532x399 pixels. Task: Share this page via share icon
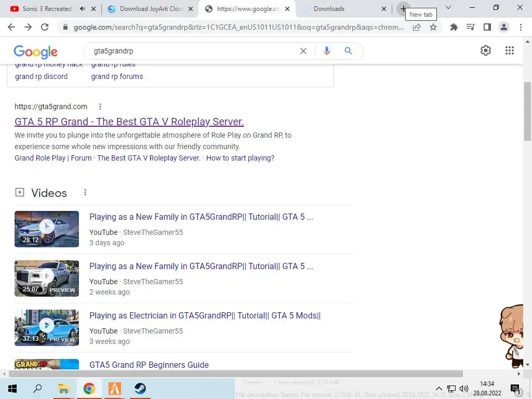coord(417,27)
